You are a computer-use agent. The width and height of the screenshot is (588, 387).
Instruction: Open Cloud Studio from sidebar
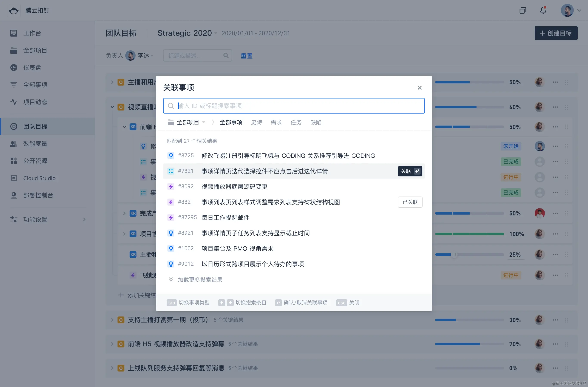point(39,178)
